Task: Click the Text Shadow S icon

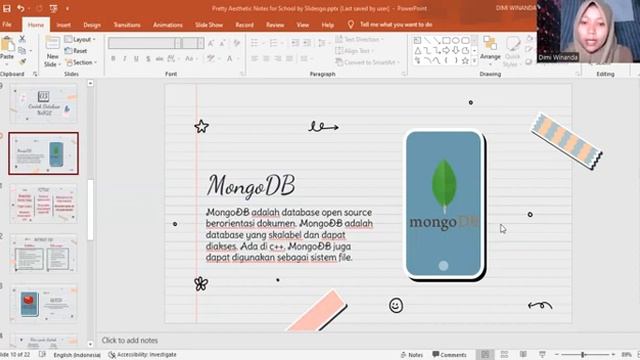Action: [148, 59]
